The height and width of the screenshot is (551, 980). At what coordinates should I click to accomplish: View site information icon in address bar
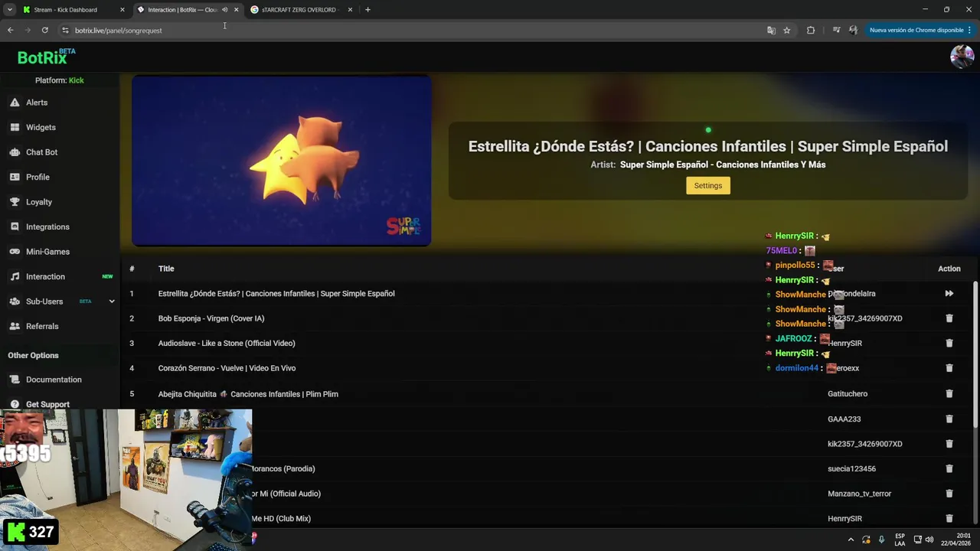(x=65, y=30)
